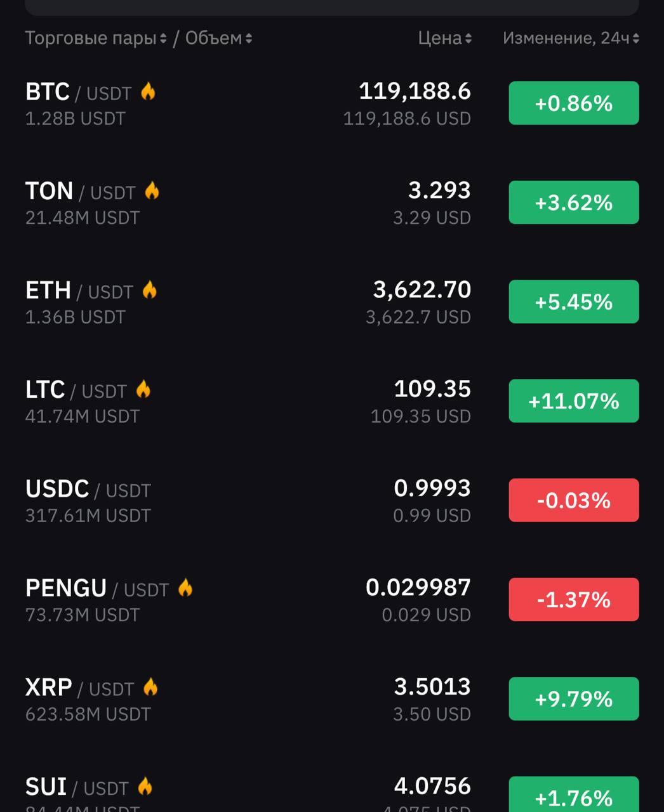Image resolution: width=664 pixels, height=812 pixels.
Task: Sort list by Объем volume header
Action: 218,38
